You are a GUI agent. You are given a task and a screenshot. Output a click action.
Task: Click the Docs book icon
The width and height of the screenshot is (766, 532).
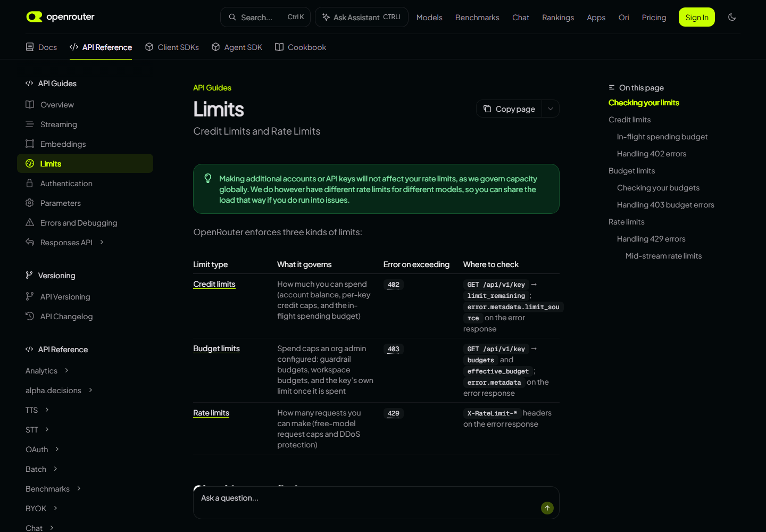[30, 47]
